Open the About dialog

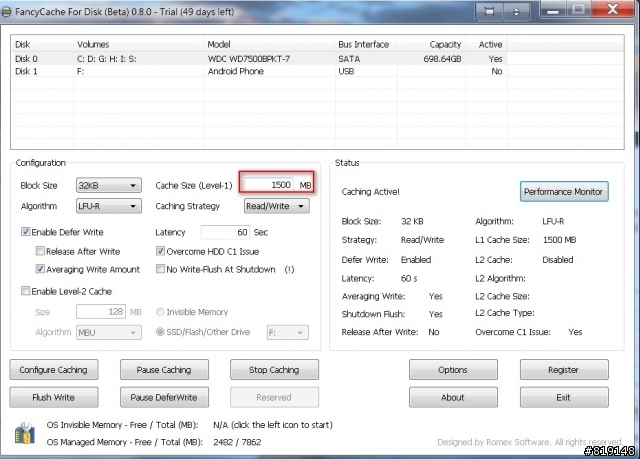pyautogui.click(x=453, y=397)
